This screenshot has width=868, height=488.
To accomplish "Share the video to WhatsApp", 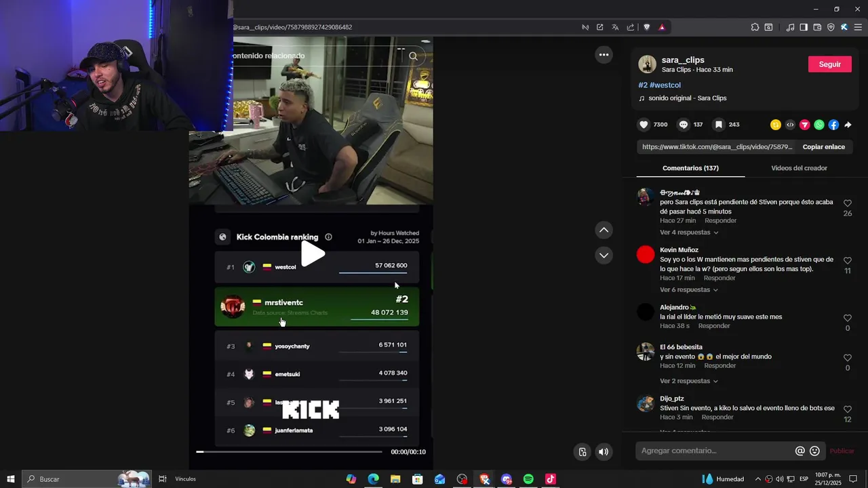I will 819,125.
